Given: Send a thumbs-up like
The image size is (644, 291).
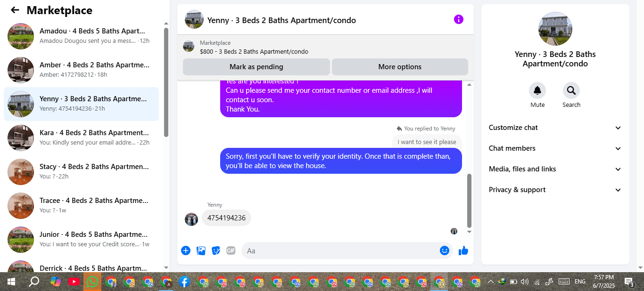Looking at the screenshot, I should point(463,251).
